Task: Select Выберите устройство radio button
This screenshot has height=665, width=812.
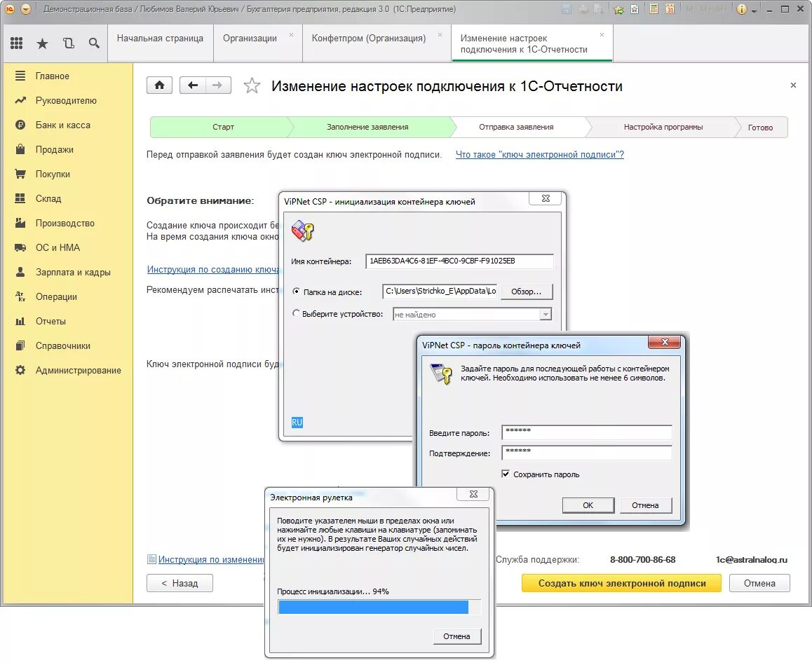Action: coord(296,313)
